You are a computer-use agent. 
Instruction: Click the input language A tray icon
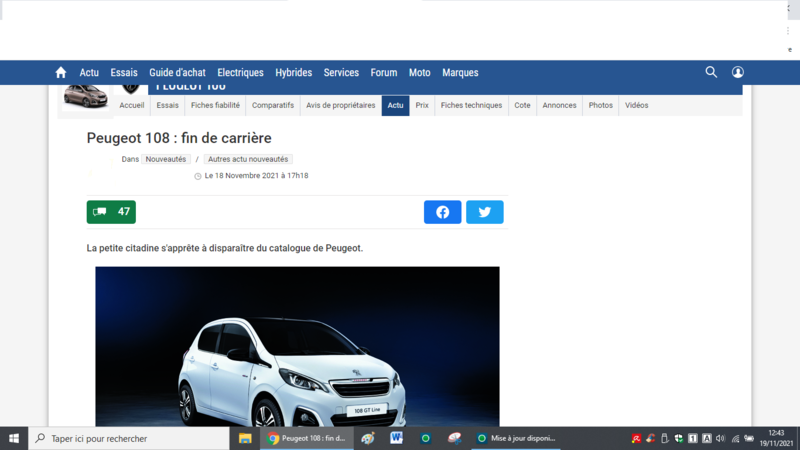(707, 438)
